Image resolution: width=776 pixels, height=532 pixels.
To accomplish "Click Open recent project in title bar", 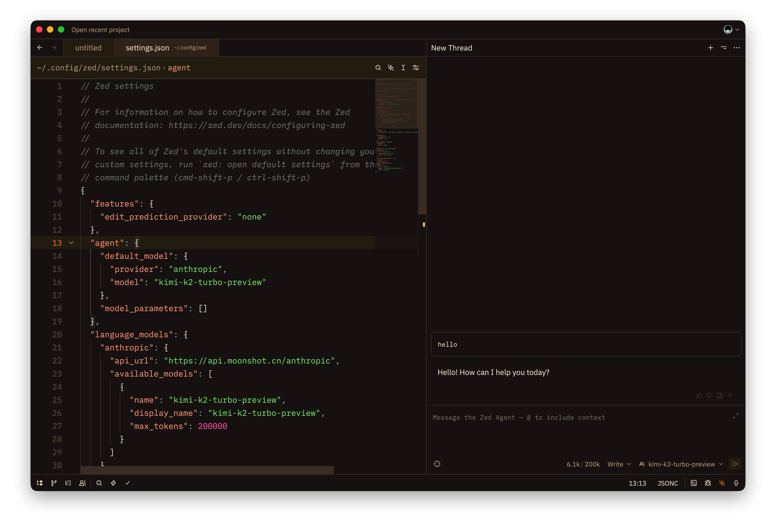I will tap(100, 30).
